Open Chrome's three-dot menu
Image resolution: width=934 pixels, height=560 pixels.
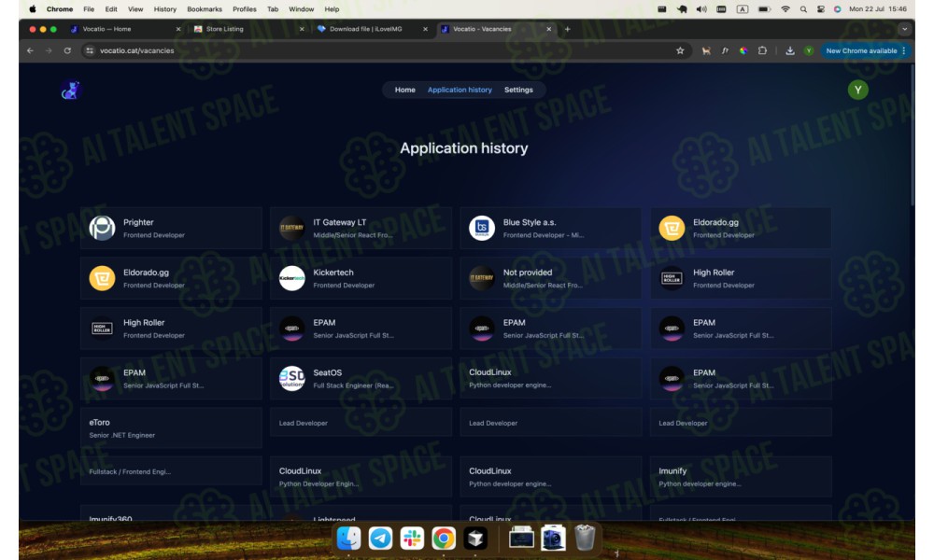[x=904, y=50]
